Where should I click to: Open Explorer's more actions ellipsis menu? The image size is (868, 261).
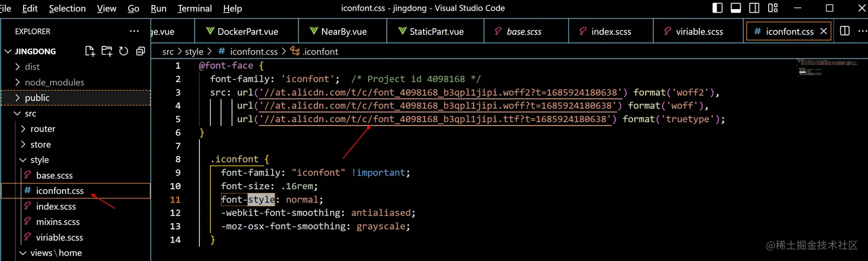click(134, 31)
